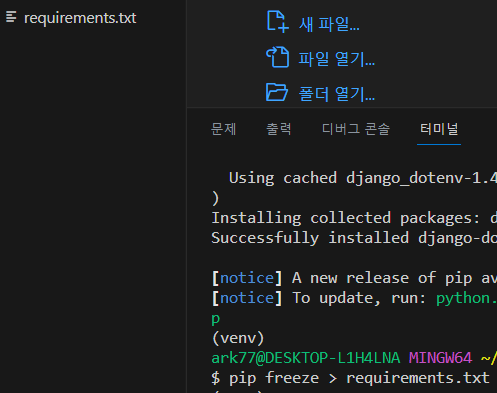
Task: Click the 새 파일... link text
Action: pos(329,24)
